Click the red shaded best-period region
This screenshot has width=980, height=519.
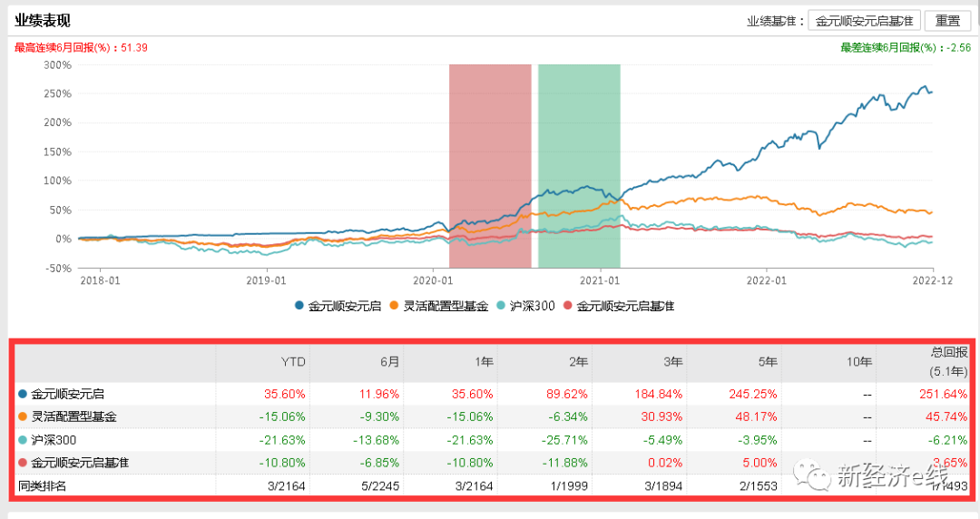click(490, 163)
